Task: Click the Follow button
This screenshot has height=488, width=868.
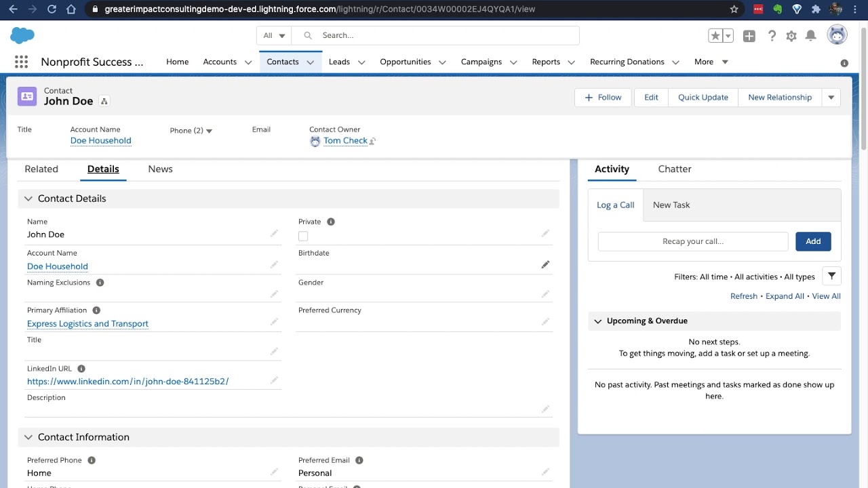Action: coord(603,98)
